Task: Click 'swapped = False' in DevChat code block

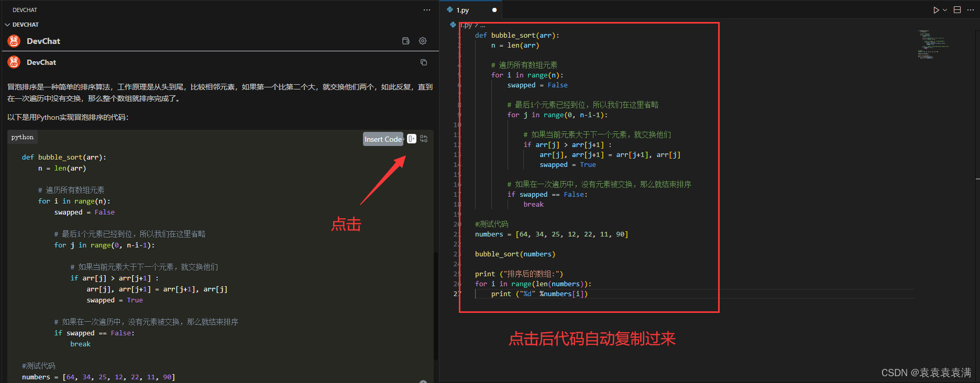Action: 84,212
